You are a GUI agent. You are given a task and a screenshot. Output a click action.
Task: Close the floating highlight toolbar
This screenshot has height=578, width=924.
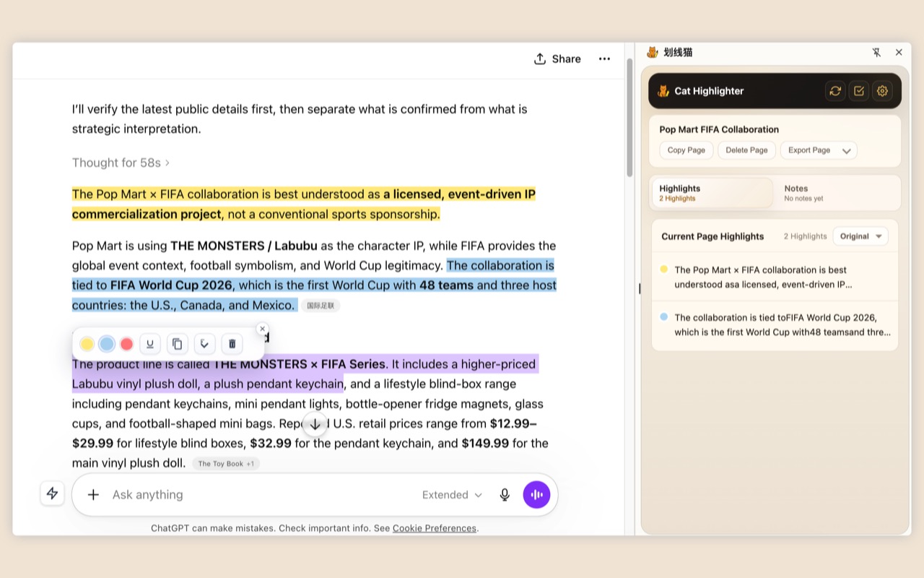262,329
